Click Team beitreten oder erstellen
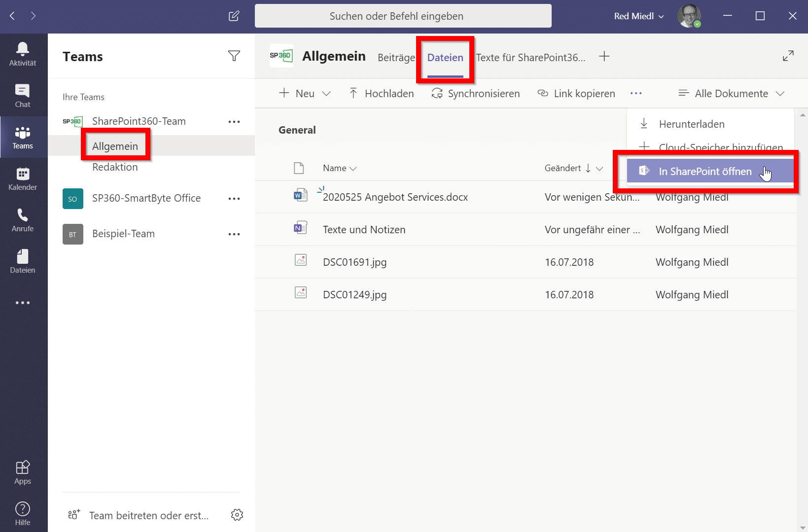Image resolution: width=808 pixels, height=532 pixels. point(139,515)
